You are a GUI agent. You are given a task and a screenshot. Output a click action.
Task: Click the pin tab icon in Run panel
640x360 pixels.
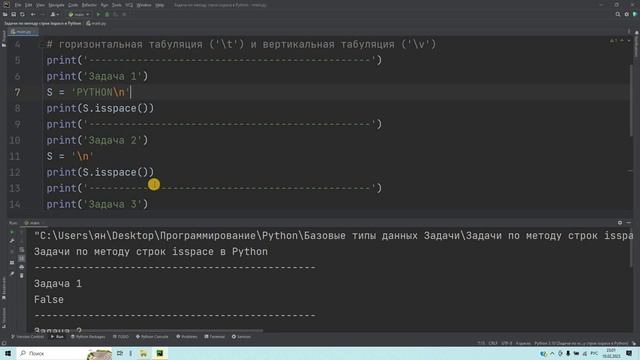[12, 274]
